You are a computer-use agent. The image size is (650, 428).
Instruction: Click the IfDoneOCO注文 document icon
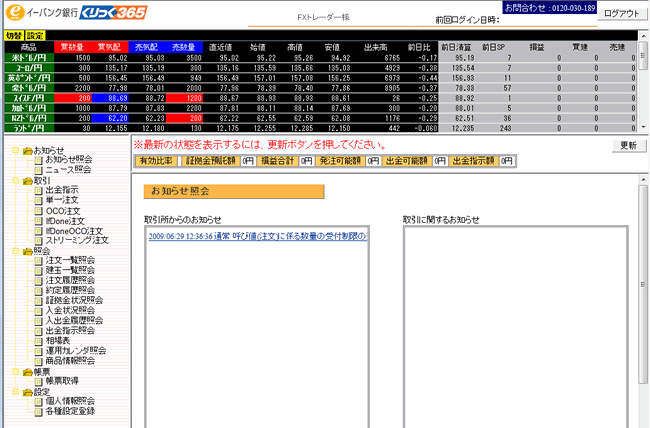click(39, 231)
